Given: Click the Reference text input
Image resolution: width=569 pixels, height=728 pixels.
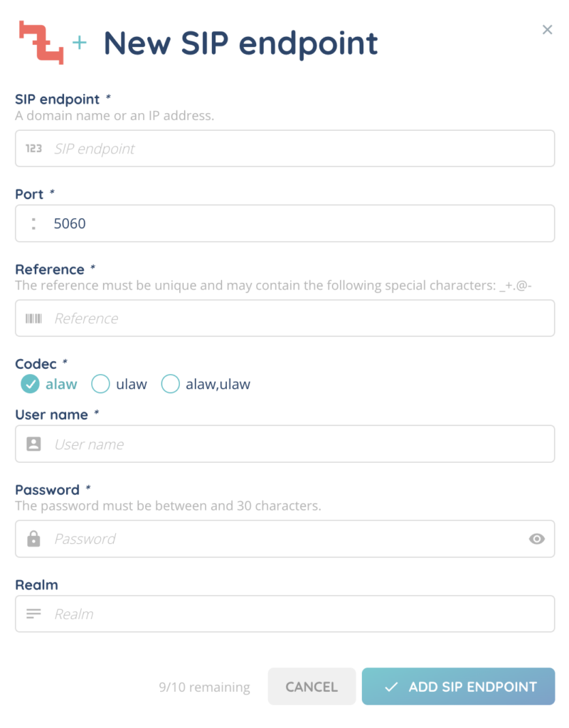Looking at the screenshot, I should pyautogui.click(x=299, y=318).
